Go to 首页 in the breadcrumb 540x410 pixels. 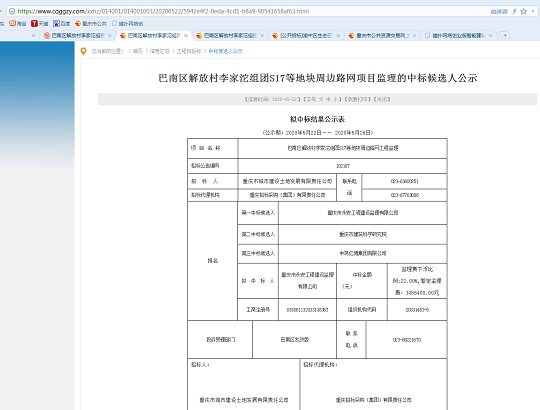coord(138,51)
